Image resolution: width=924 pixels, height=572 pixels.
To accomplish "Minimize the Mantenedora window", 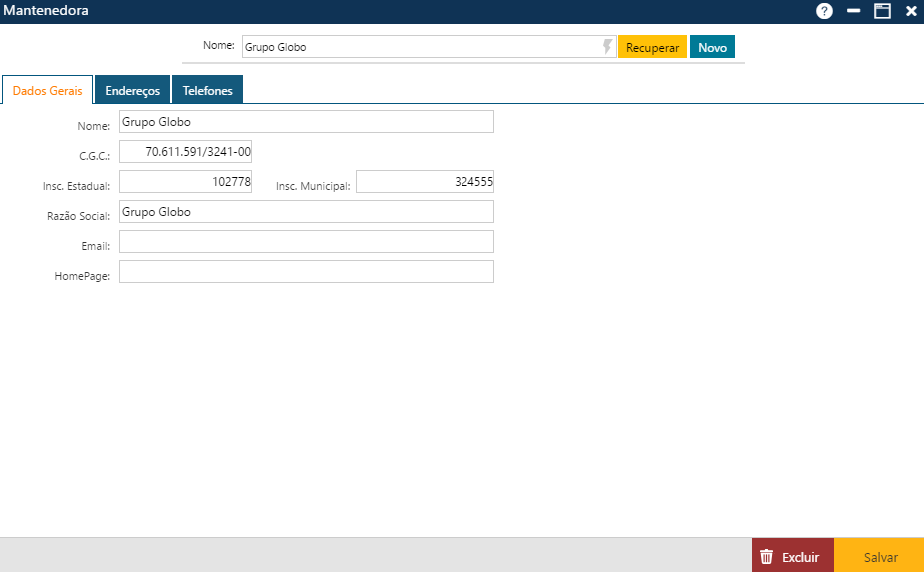I will [x=854, y=11].
